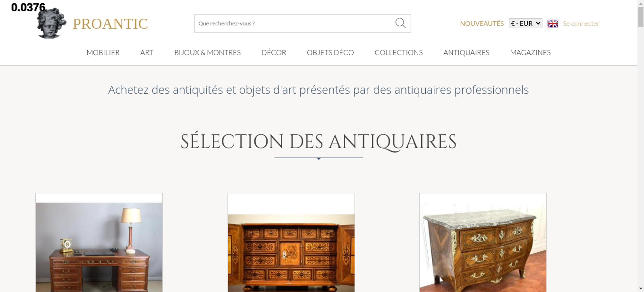Image resolution: width=644 pixels, height=292 pixels.
Task: Open the OBJETS DÉCO menu
Action: click(330, 52)
